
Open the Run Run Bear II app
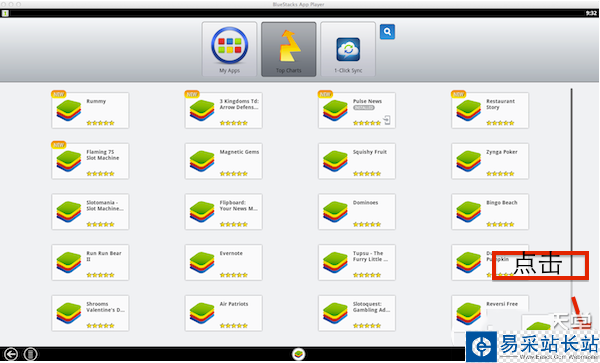pyautogui.click(x=90, y=262)
